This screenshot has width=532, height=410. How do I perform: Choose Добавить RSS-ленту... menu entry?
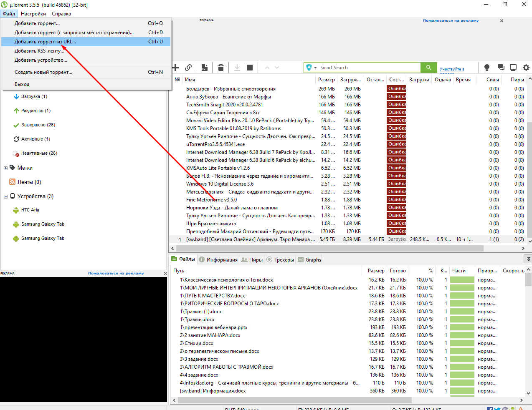pos(86,51)
